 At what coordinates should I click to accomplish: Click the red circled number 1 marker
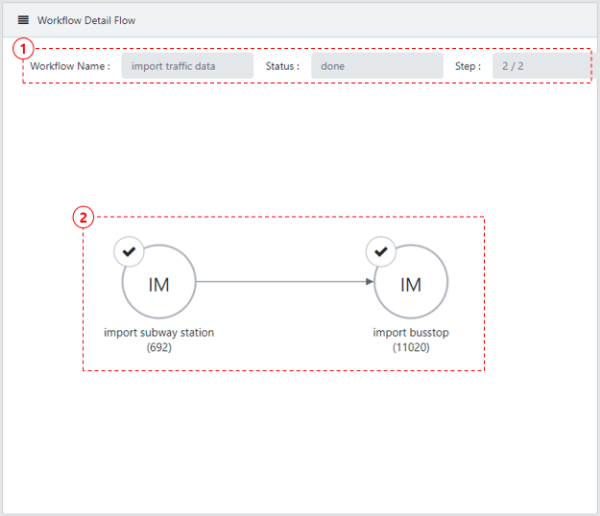pos(22,47)
